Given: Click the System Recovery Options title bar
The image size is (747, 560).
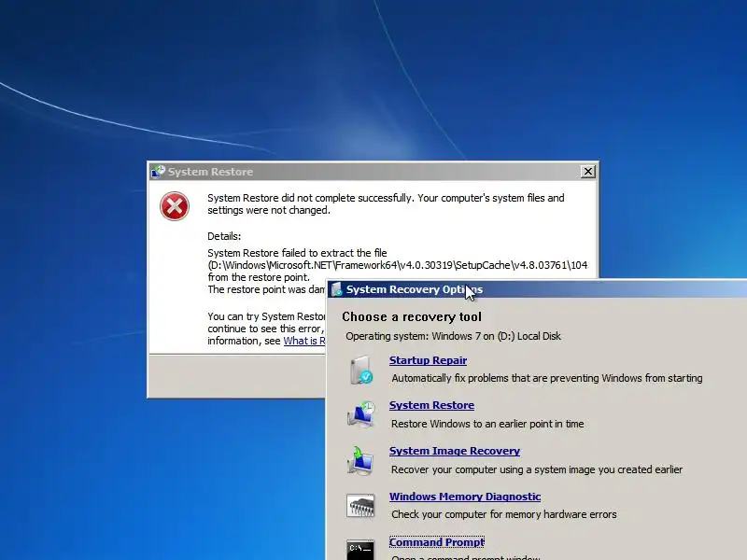Looking at the screenshot, I should (537, 289).
